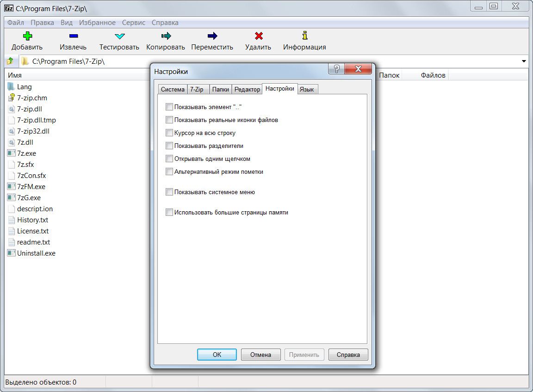The image size is (533, 392).
Task: Check Альтернативный режим пометки
Action: [x=169, y=171]
